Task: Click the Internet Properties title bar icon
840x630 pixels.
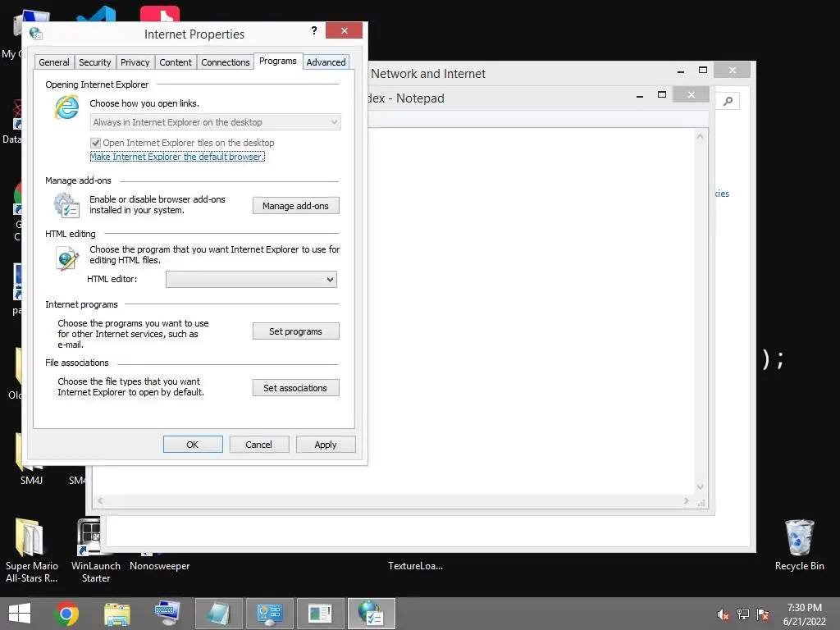Action: (36, 34)
